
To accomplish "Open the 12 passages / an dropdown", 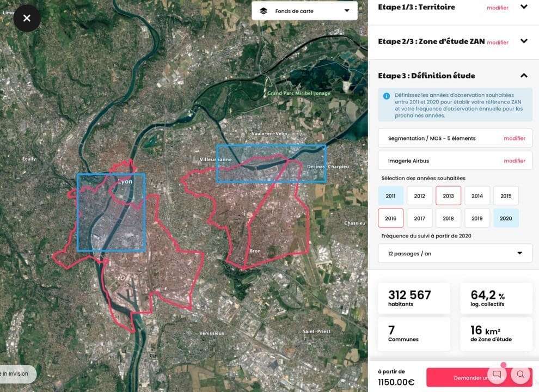I will (x=455, y=253).
